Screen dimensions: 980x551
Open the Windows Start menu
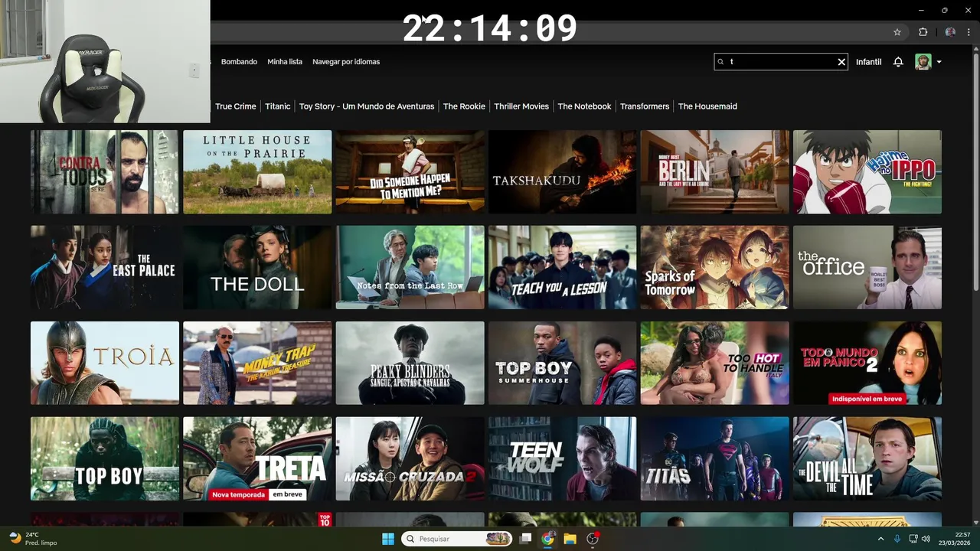[x=388, y=539]
